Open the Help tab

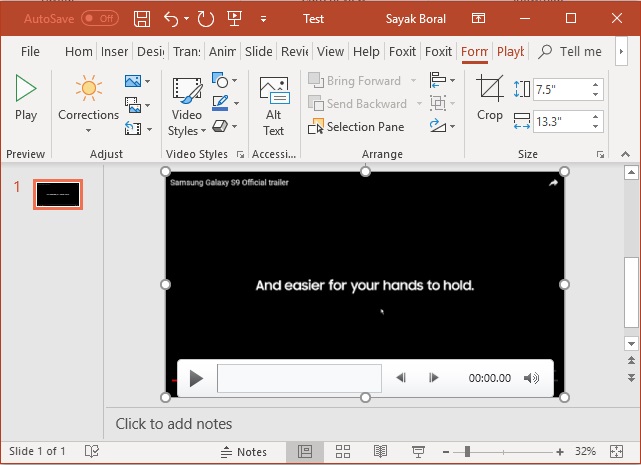(x=366, y=52)
